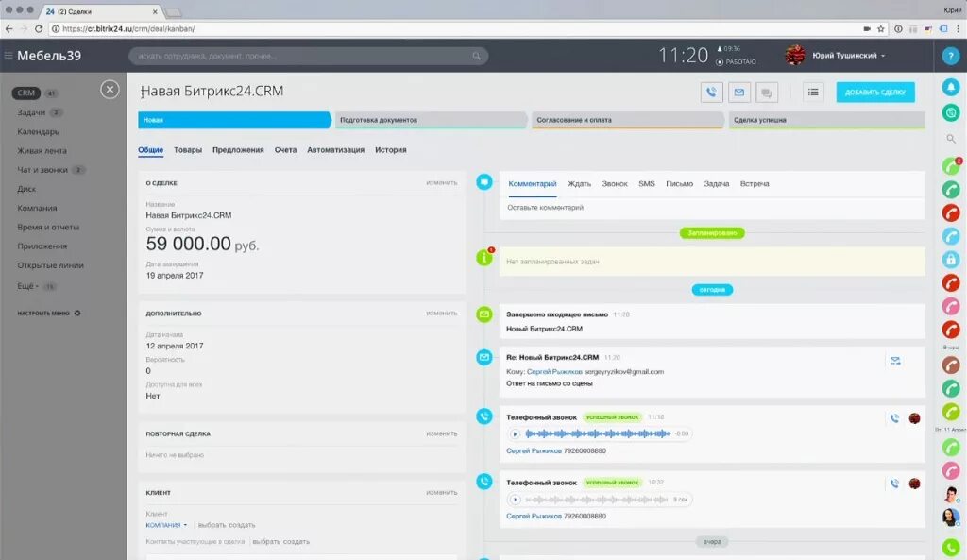This screenshot has width=967, height=560.
Task: Select the Согласование и оплата stage
Action: (x=627, y=120)
